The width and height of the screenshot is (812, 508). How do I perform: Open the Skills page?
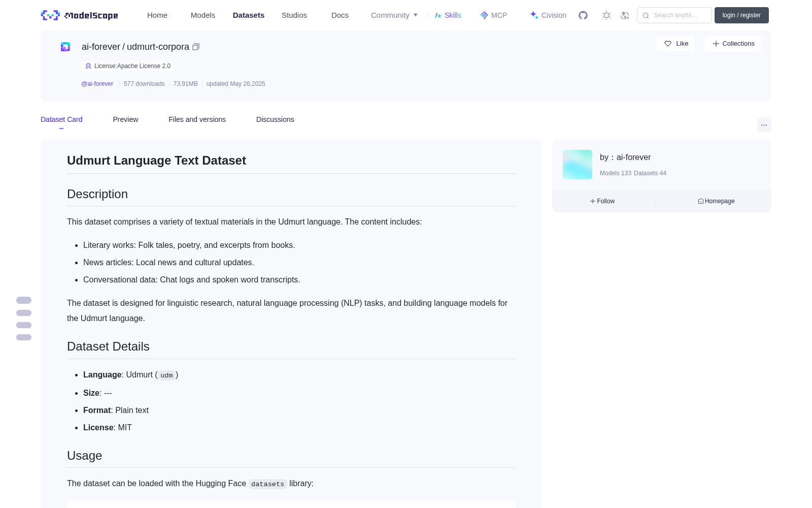click(x=448, y=15)
